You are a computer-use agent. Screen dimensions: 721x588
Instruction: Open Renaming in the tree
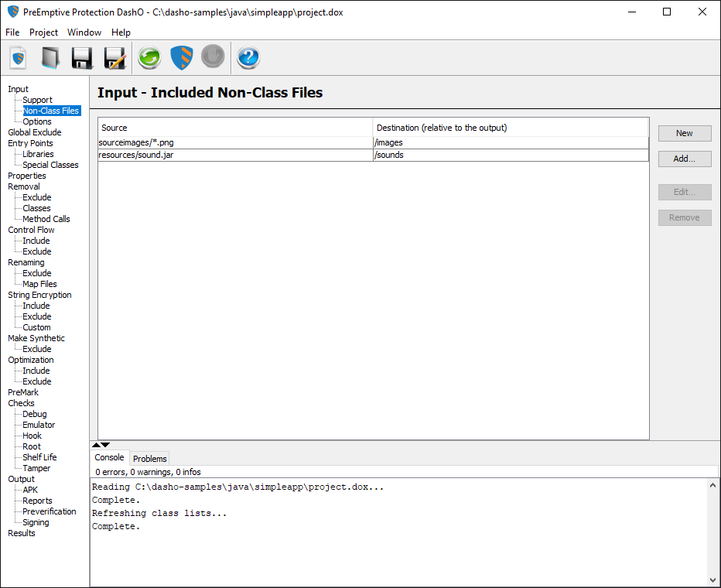(x=26, y=262)
